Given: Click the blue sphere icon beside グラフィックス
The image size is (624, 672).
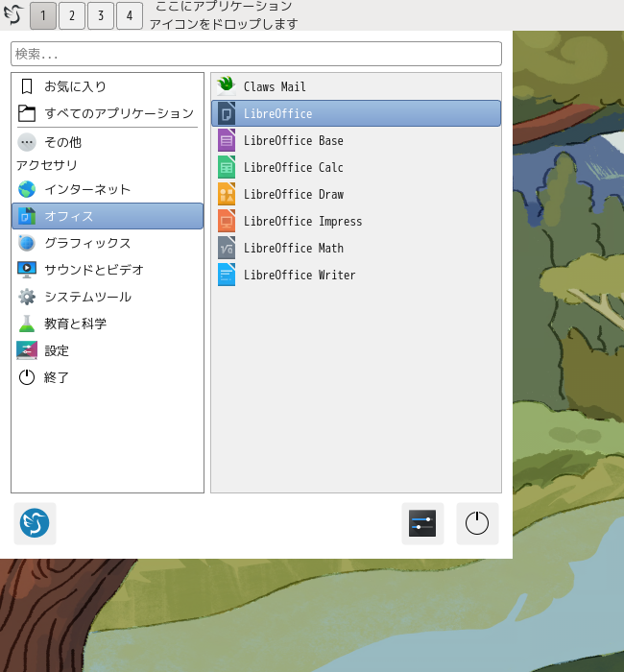Looking at the screenshot, I should tap(27, 243).
